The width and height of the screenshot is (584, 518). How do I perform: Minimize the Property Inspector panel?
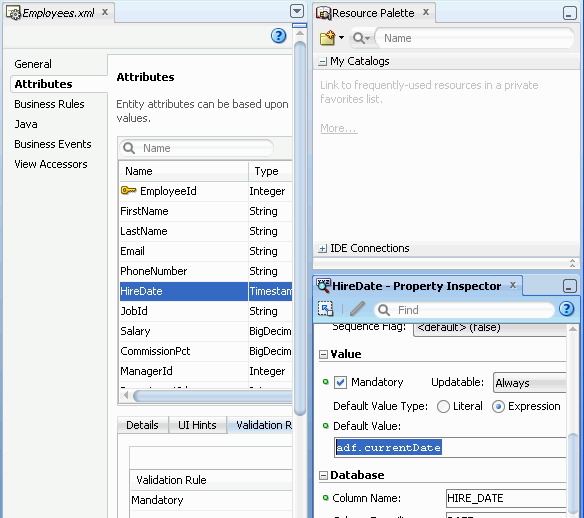coord(569,286)
